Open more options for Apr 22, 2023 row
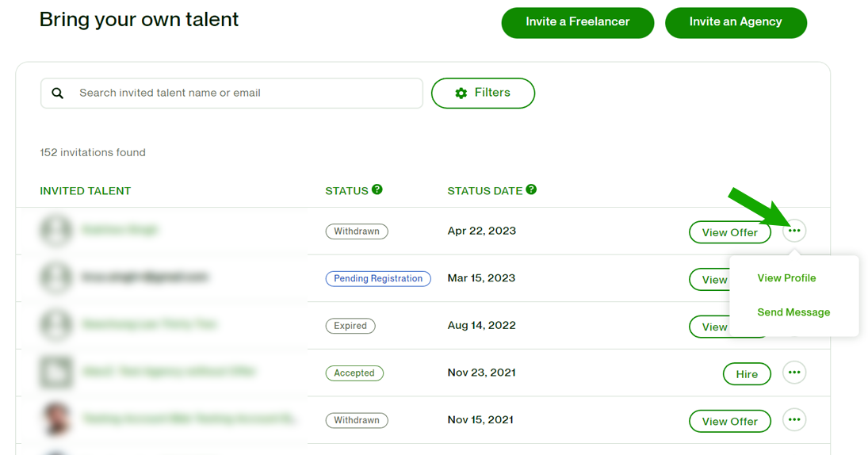868x455 pixels. coord(794,231)
